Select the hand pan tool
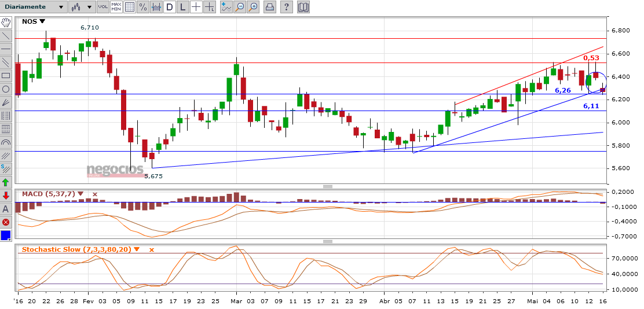 [x=6, y=23]
